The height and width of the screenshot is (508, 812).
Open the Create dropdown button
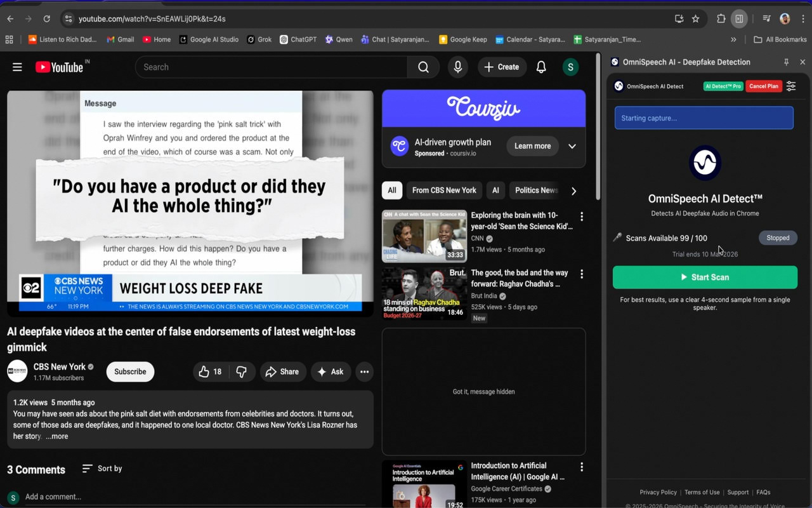pyautogui.click(x=502, y=67)
